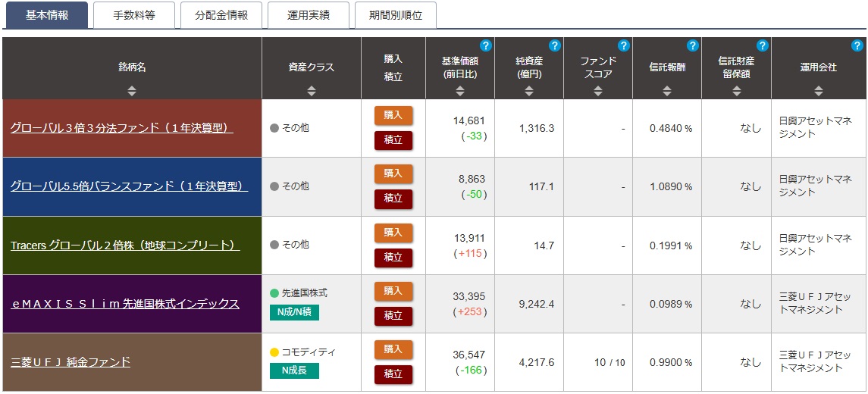Click fund score 10 / 10
The height and width of the screenshot is (394, 868).
pos(609,363)
